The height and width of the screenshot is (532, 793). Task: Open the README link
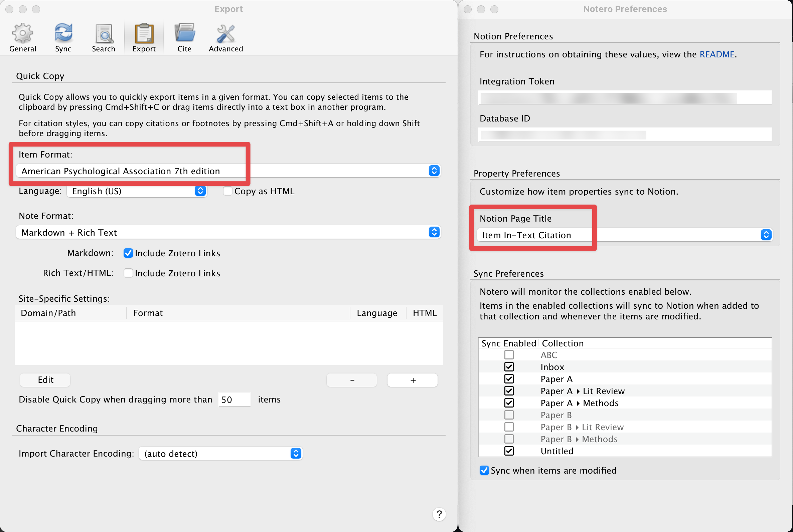click(x=717, y=54)
